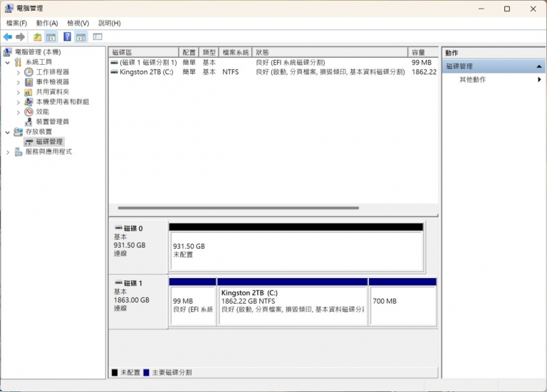Click the 共用資料夾 folder icon
Screen dimensions: 547x392
pos(28,92)
